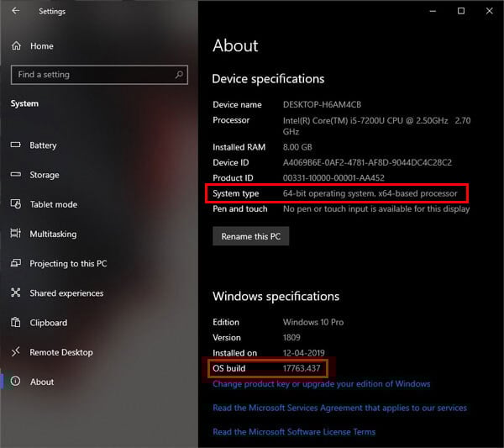The width and height of the screenshot is (504, 448).
Task: Click the Pen and touch label
Action: click(x=239, y=208)
